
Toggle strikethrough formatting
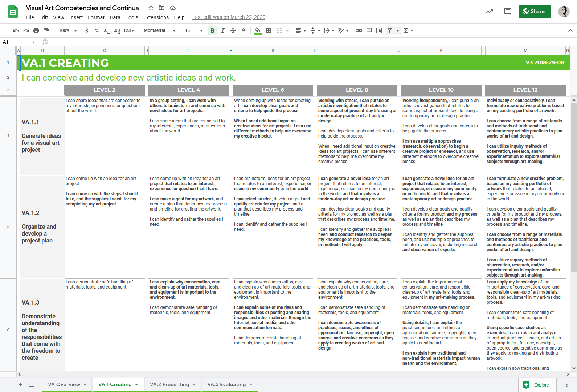[x=233, y=30]
